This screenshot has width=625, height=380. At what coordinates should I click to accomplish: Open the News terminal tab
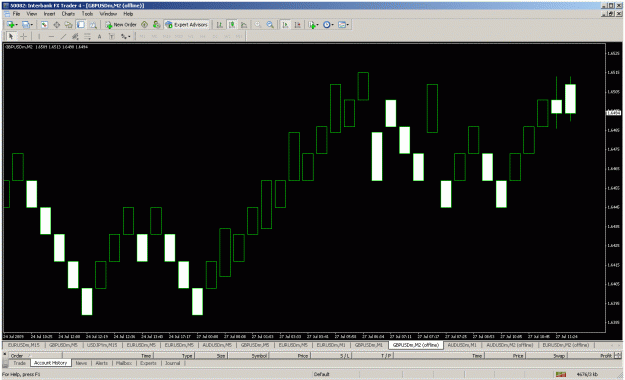(x=81, y=363)
